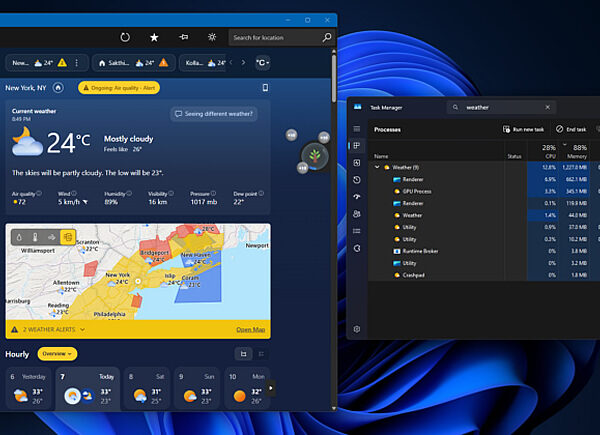The height and width of the screenshot is (435, 600).
Task: Sort by the Memory column header
Action: pos(574,151)
